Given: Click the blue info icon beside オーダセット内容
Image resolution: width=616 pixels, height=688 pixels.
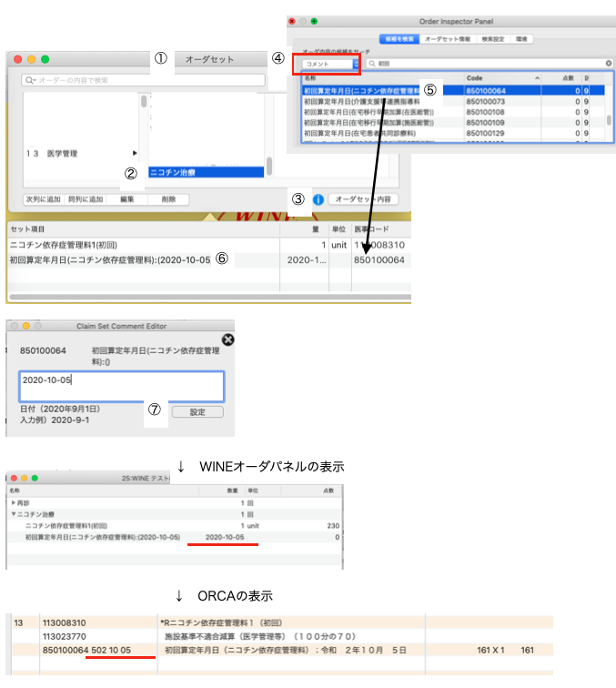Looking at the screenshot, I should click(x=318, y=199).
